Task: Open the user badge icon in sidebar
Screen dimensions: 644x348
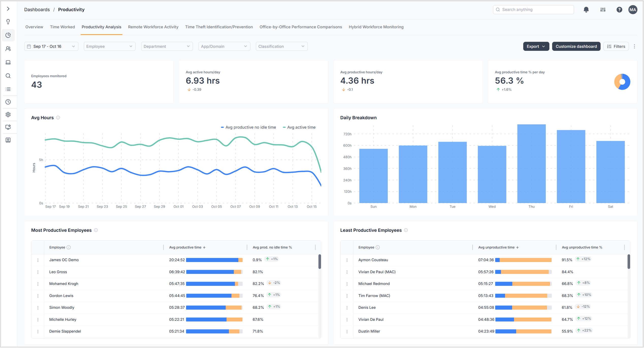Action: point(8,140)
